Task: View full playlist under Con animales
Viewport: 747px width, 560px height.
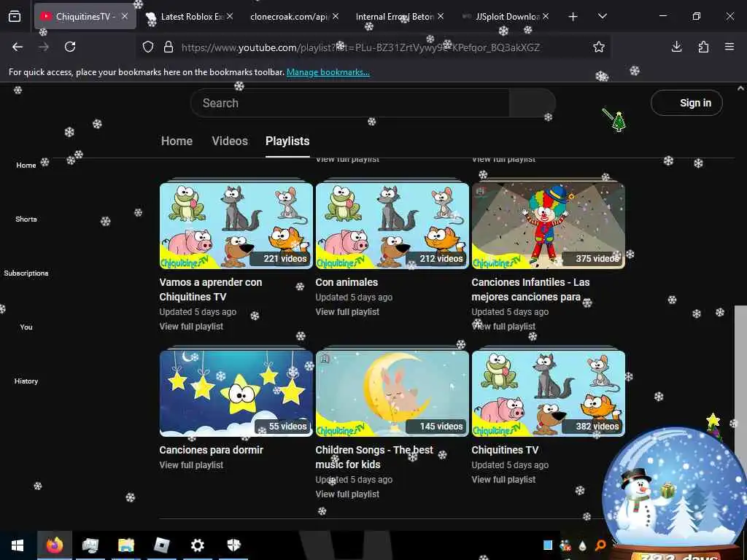Action: [347, 312]
